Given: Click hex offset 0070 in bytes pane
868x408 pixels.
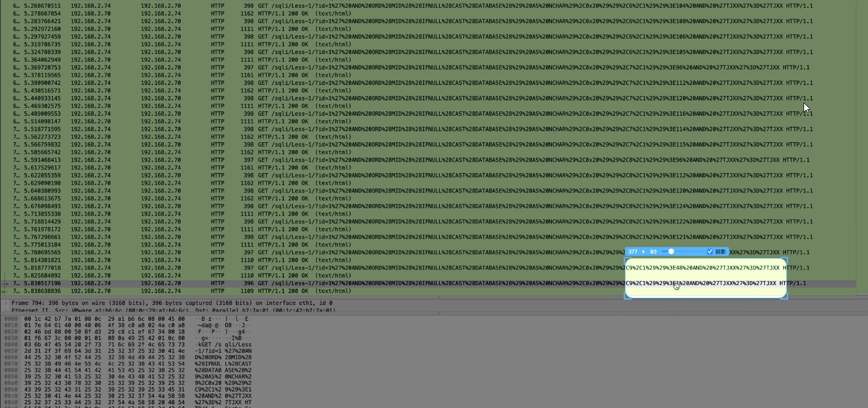Looking at the screenshot, I should (x=11, y=364).
